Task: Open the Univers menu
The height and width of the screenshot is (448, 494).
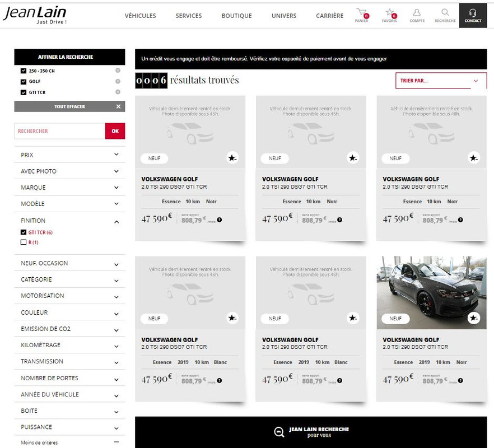Action: click(x=284, y=16)
